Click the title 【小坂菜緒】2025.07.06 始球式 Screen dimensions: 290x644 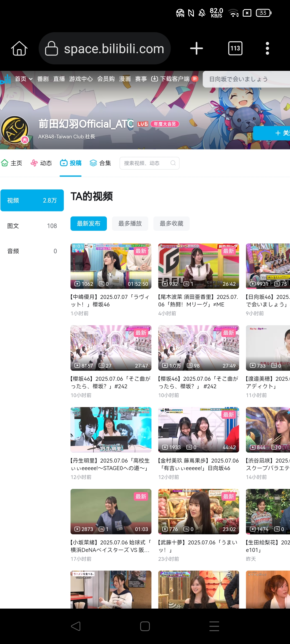coord(111,546)
